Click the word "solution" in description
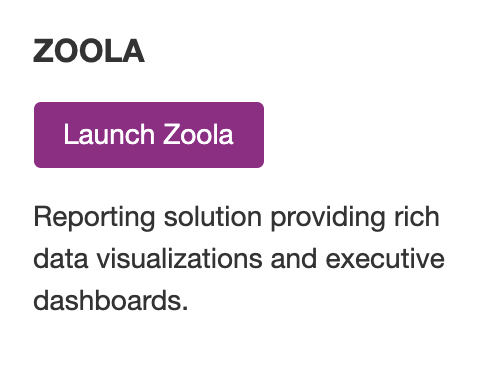 pyautogui.click(x=213, y=217)
